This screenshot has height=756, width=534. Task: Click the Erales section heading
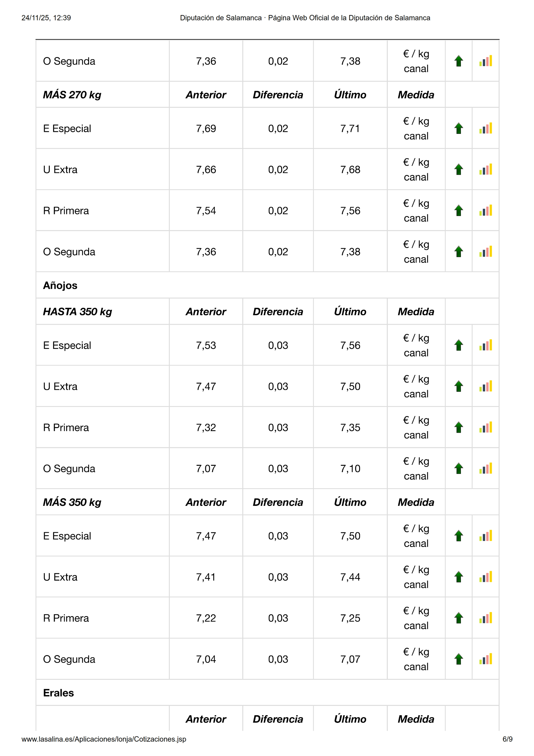pyautogui.click(x=58, y=693)
